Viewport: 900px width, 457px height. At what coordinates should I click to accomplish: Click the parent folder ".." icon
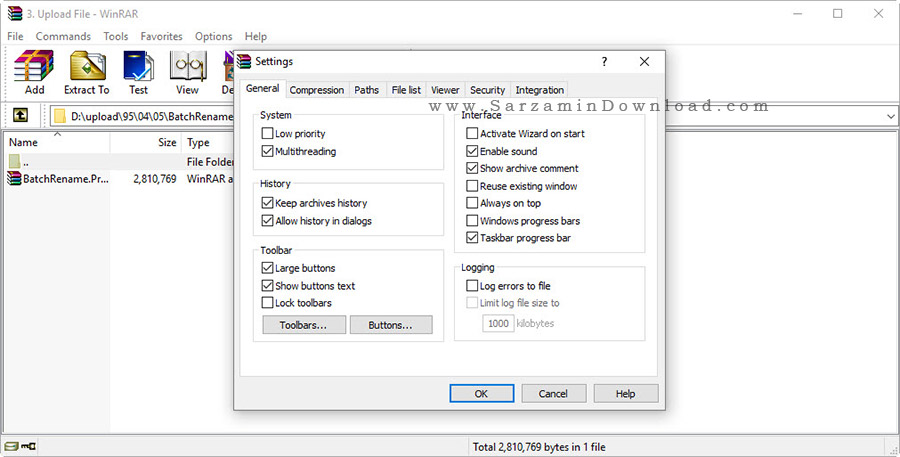(14, 161)
